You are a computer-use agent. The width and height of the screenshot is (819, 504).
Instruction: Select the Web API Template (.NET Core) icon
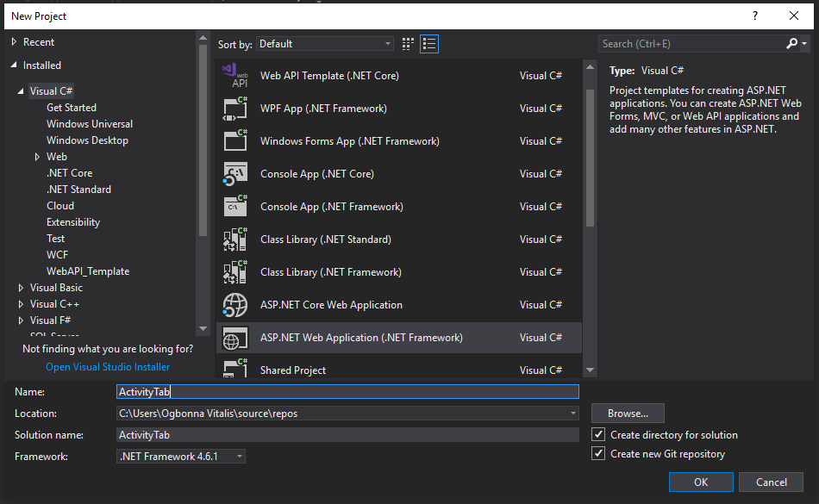(x=235, y=76)
